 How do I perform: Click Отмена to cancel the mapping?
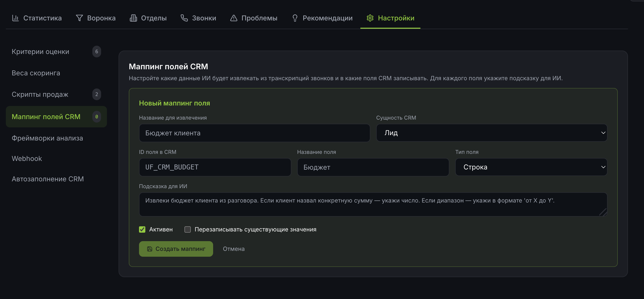click(x=234, y=249)
